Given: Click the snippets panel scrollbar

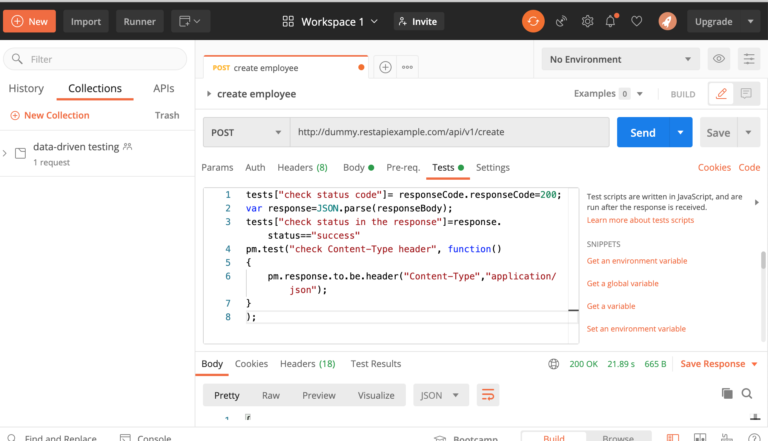Looking at the screenshot, I should coord(763,260).
